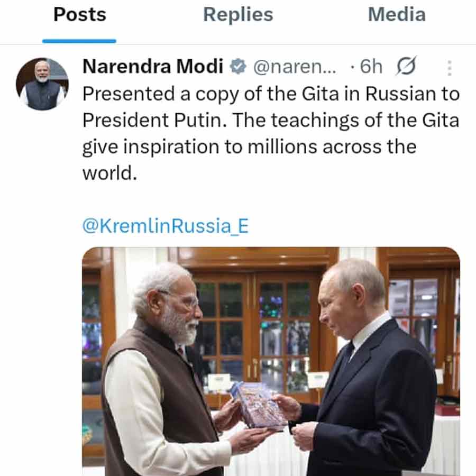Click the blue verified badge
This screenshot has height=476, width=476.
click(x=239, y=67)
